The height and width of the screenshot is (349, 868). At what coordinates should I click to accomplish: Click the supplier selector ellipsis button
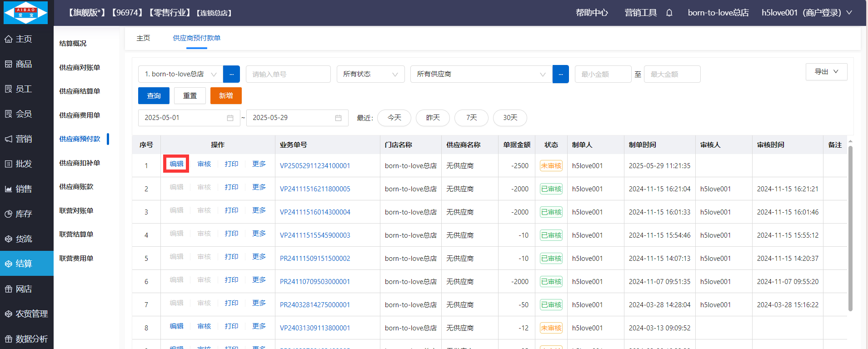560,74
